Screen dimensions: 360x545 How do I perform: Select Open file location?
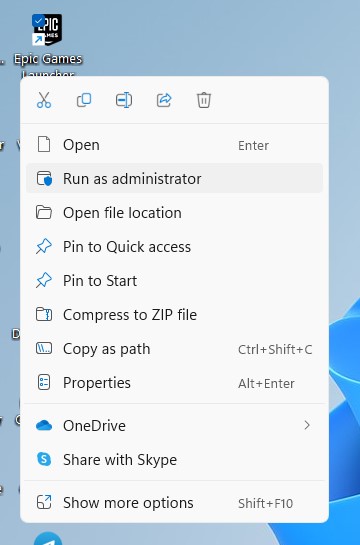(x=174, y=213)
